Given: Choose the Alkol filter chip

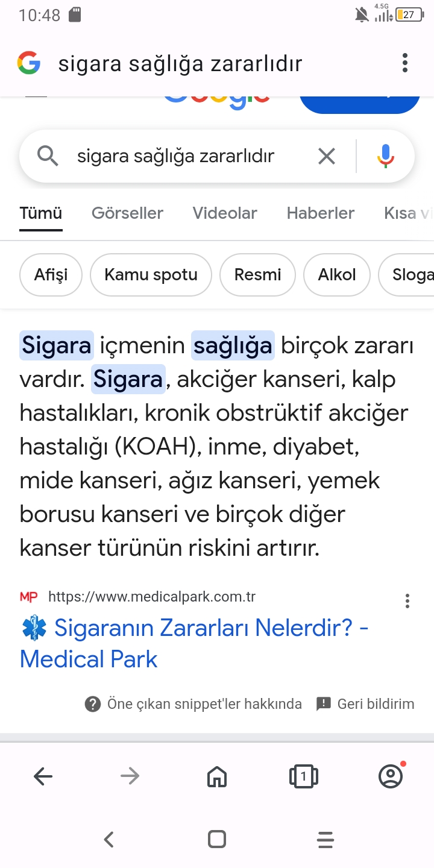Looking at the screenshot, I should (337, 275).
